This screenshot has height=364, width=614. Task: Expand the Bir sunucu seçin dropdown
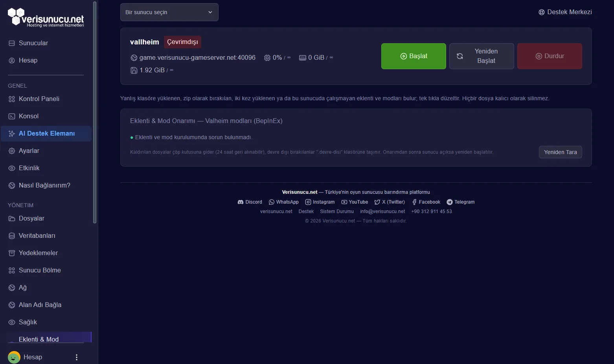pos(169,12)
